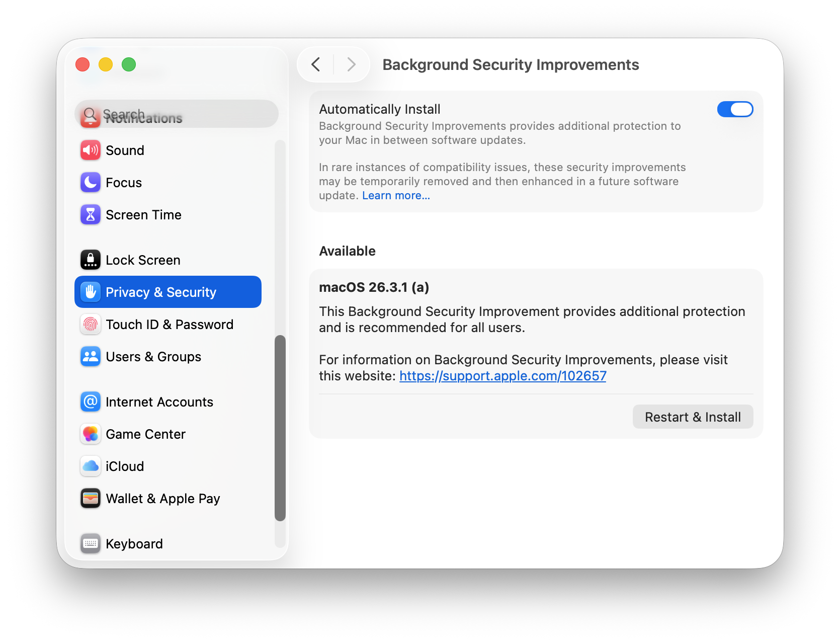The image size is (840, 643).
Task: Open Privacy & Security section
Action: click(x=160, y=292)
